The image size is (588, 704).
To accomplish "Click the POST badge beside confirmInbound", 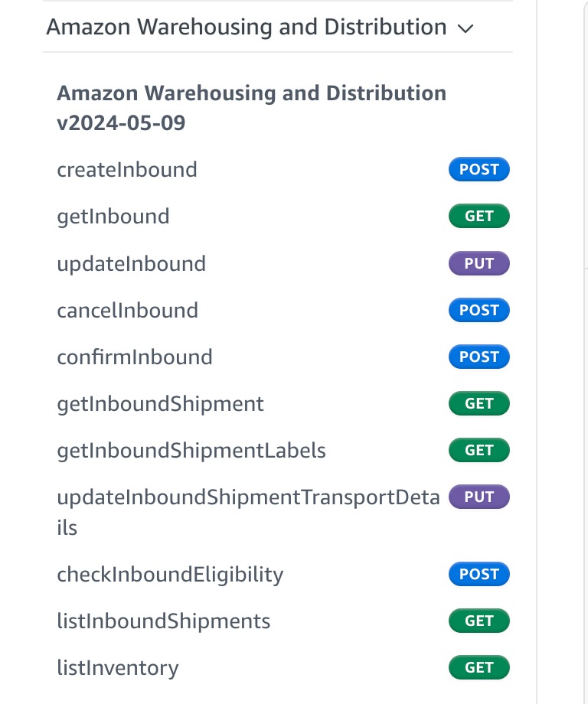I will (479, 357).
